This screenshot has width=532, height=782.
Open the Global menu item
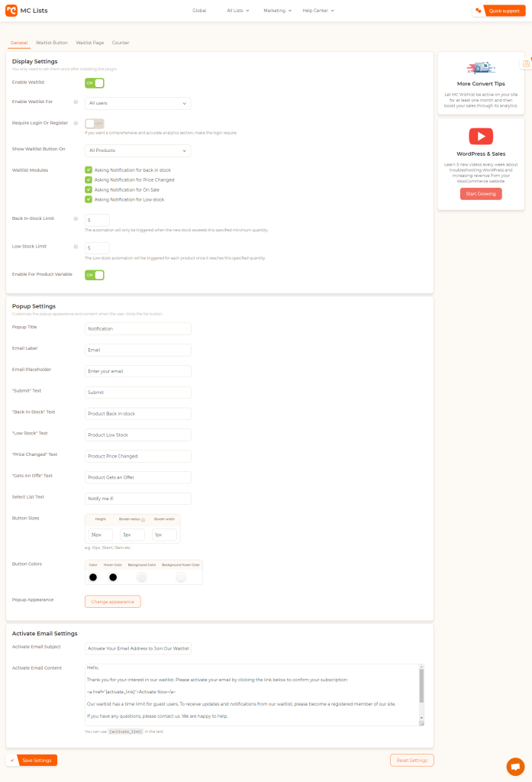coord(199,11)
